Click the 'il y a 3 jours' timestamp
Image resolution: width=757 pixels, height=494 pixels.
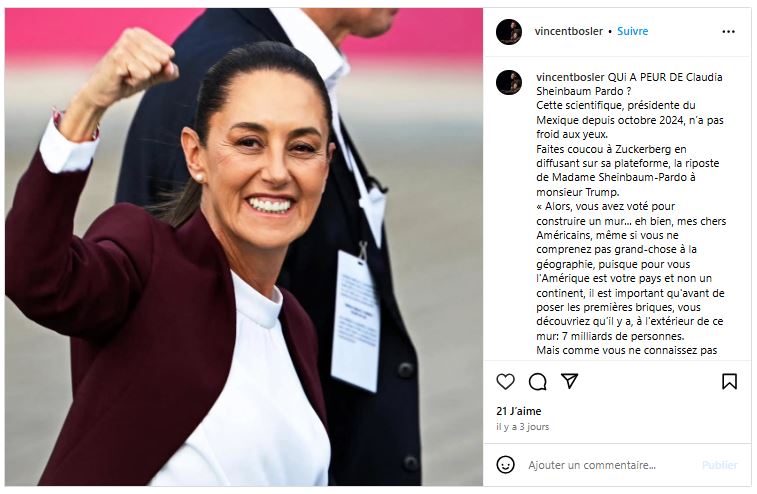click(x=522, y=427)
